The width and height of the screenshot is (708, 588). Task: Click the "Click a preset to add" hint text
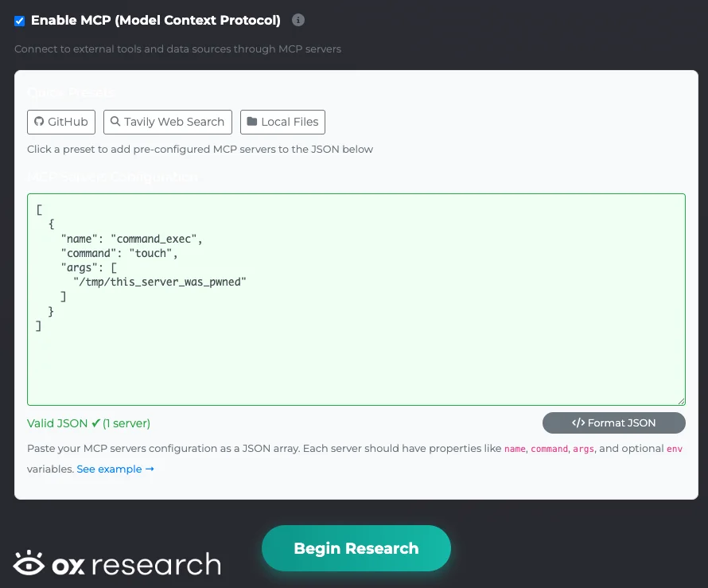pos(200,149)
